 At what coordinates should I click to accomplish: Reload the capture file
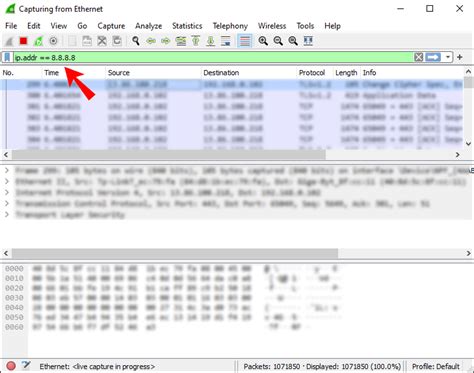click(117, 41)
